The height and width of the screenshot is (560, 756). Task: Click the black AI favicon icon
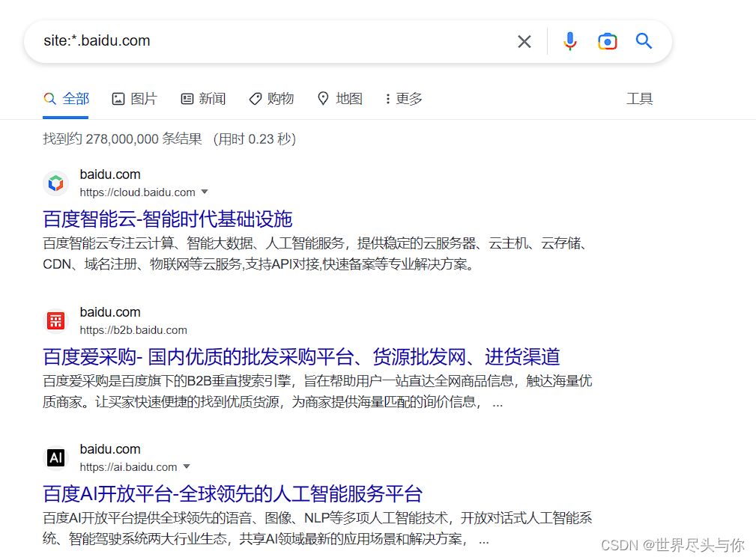click(x=56, y=457)
